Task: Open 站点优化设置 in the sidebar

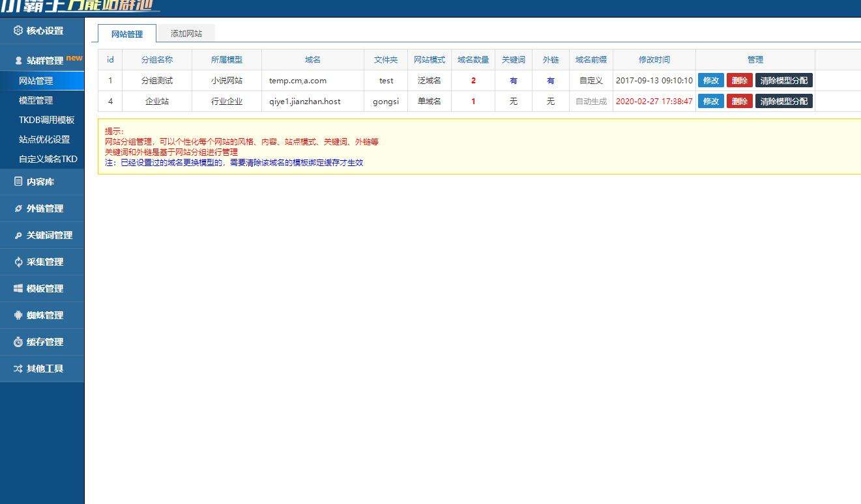Action: 42,139
